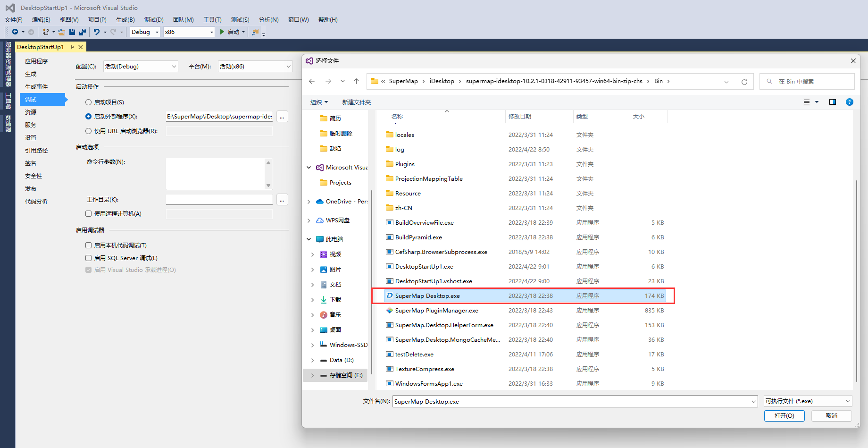Screen dimensions: 868x448
Task: Click the file list vertical scrollbar
Action: 856,281
